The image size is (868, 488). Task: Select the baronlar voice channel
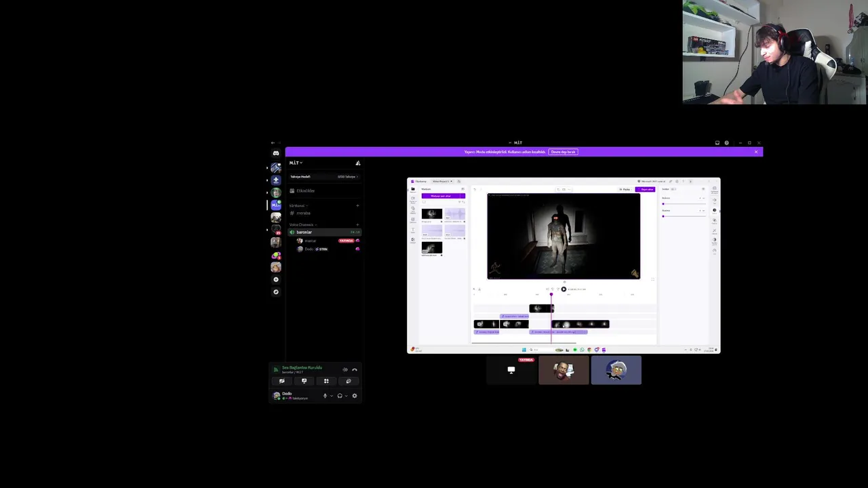pyautogui.click(x=324, y=232)
